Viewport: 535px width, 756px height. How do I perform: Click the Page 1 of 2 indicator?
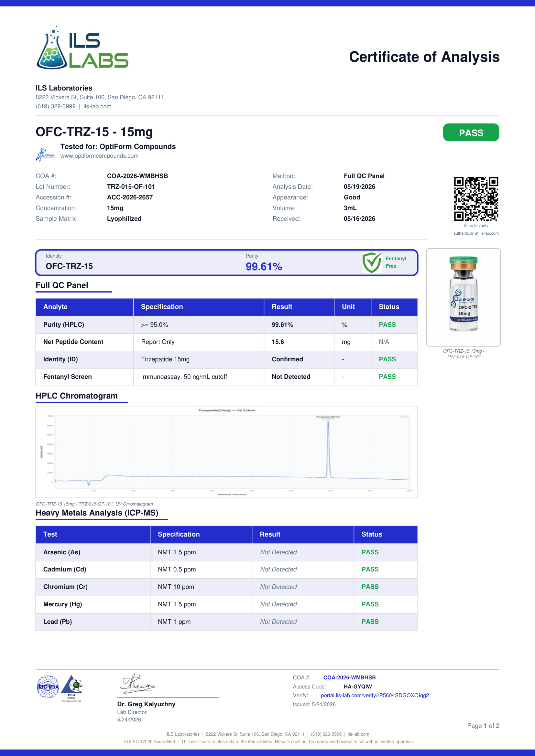coord(483,726)
